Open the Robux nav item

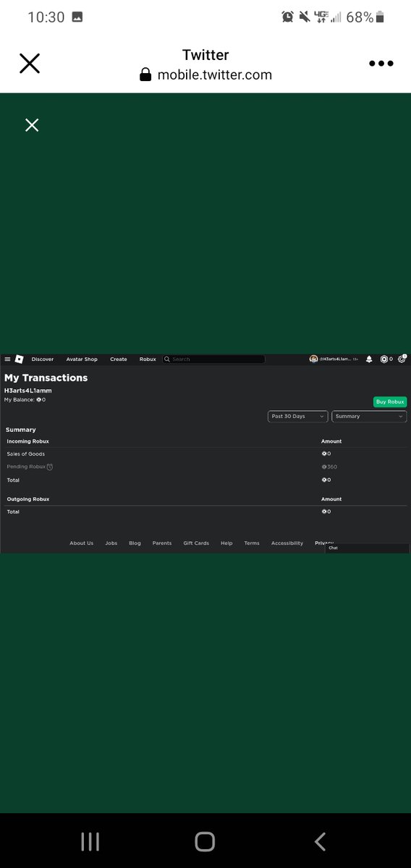pos(148,359)
